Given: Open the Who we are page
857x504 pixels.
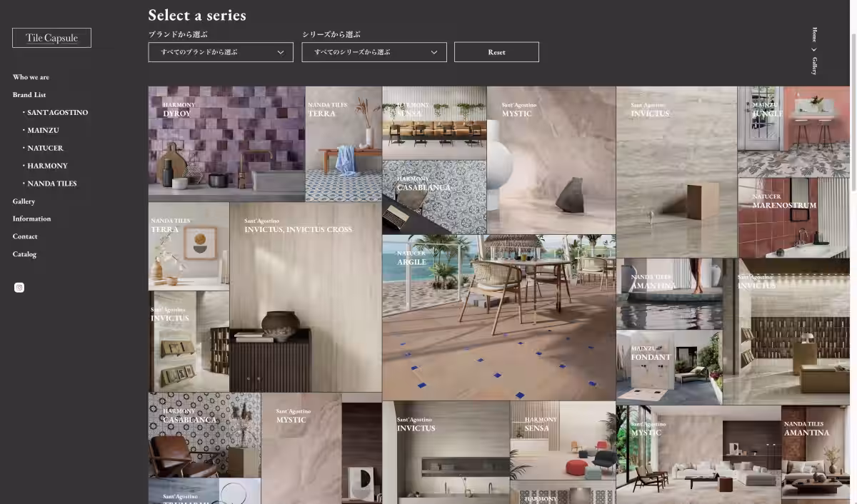Looking at the screenshot, I should (31, 77).
